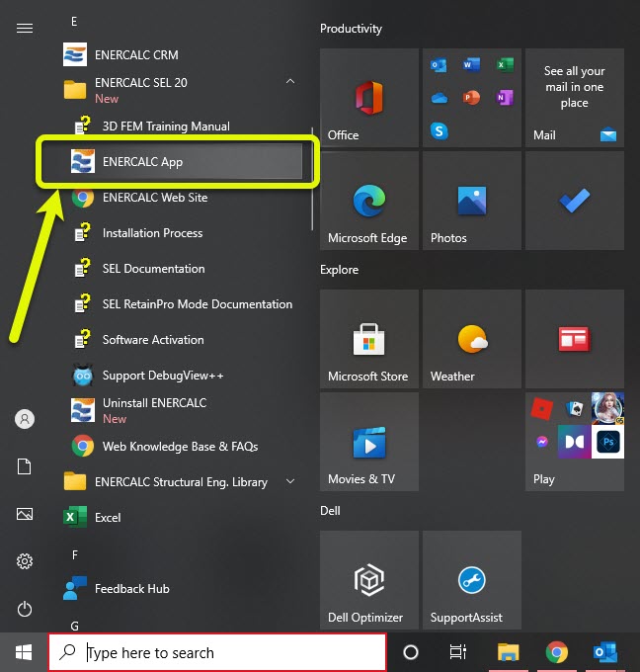Open SEL Documentation

click(180, 268)
